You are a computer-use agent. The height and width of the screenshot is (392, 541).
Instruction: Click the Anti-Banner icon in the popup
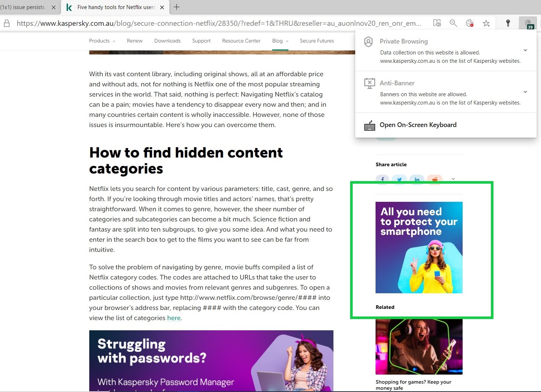(369, 83)
